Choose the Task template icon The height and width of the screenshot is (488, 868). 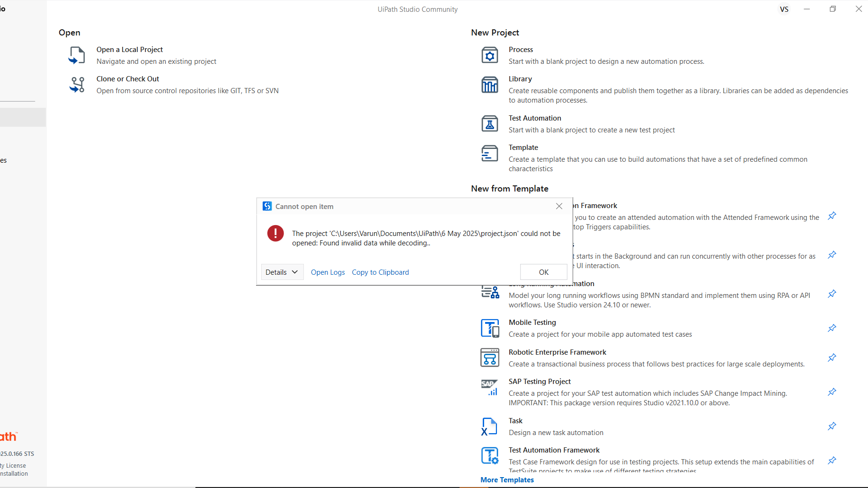490,427
